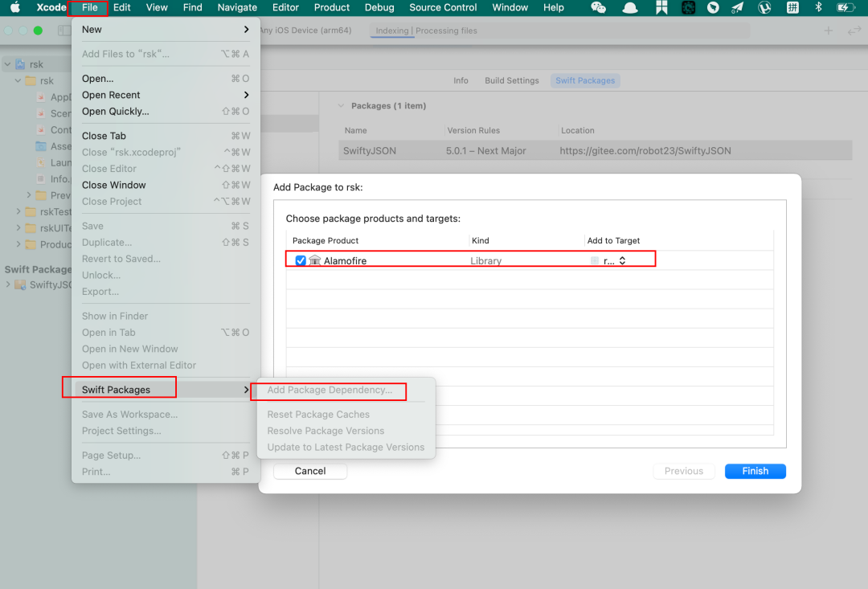Choose Resolve Package Versions

click(x=325, y=431)
